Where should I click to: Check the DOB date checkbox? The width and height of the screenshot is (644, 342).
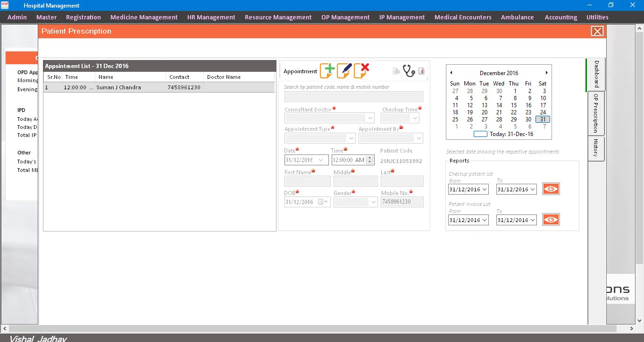pos(321,202)
